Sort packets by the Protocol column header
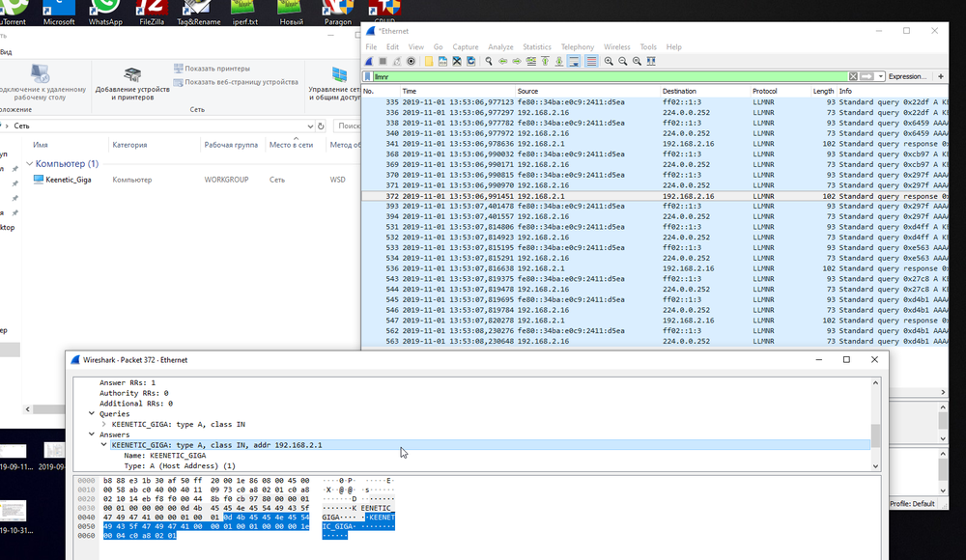 coord(780,91)
